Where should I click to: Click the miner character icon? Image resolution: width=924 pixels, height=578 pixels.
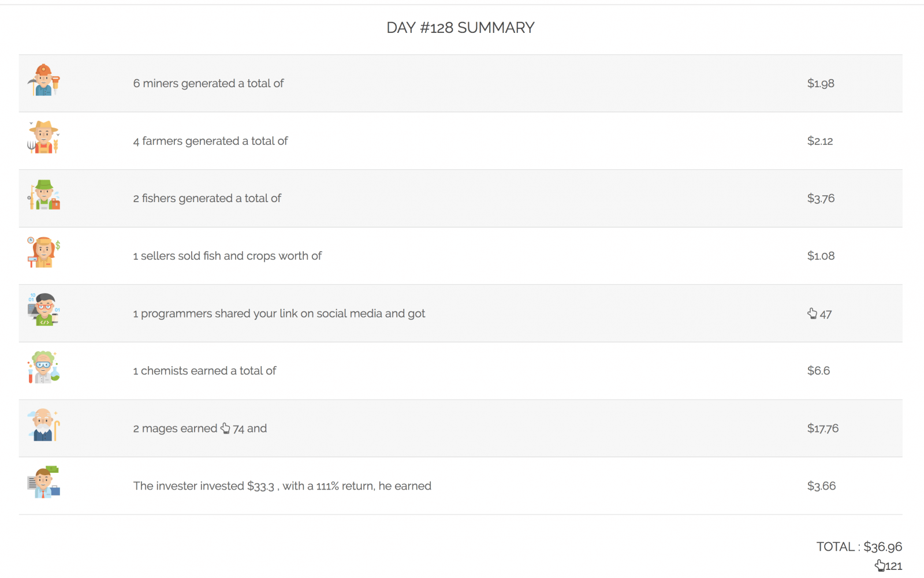click(44, 80)
